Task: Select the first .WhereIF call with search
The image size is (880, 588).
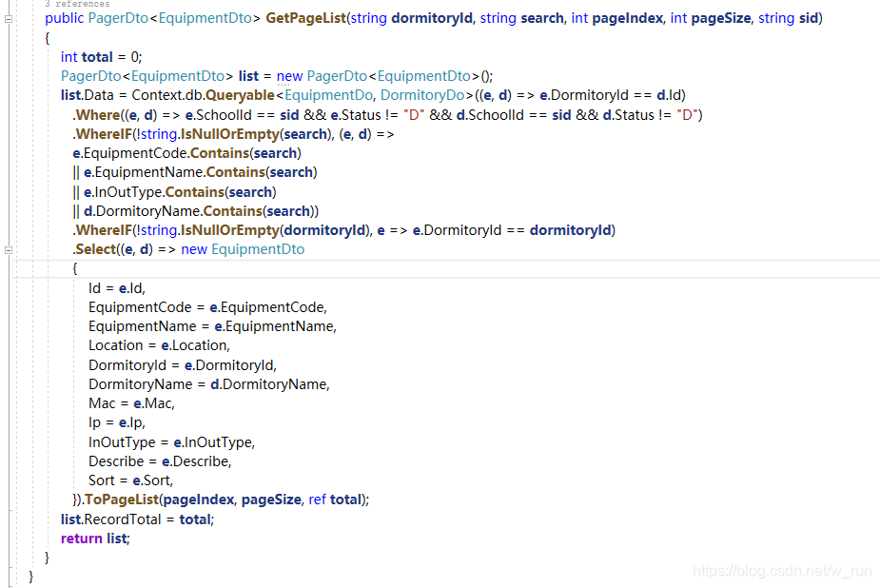Action: 233,134
